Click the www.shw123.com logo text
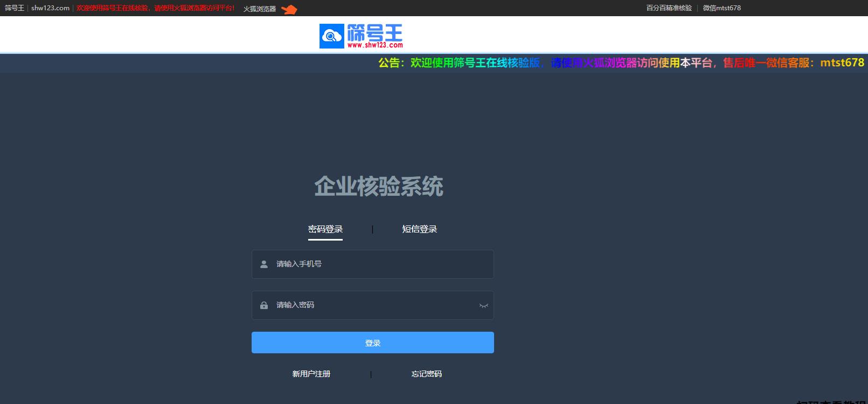This screenshot has height=404, width=868. pyautogui.click(x=375, y=45)
